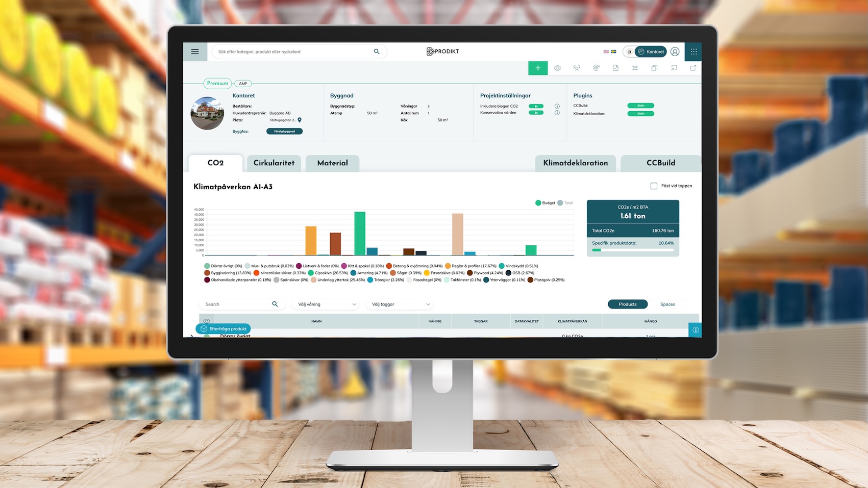Viewport: 868px width, 488px height.
Task: Toggle Klimatdeklaration plugin Aktiv switch
Action: point(640,114)
